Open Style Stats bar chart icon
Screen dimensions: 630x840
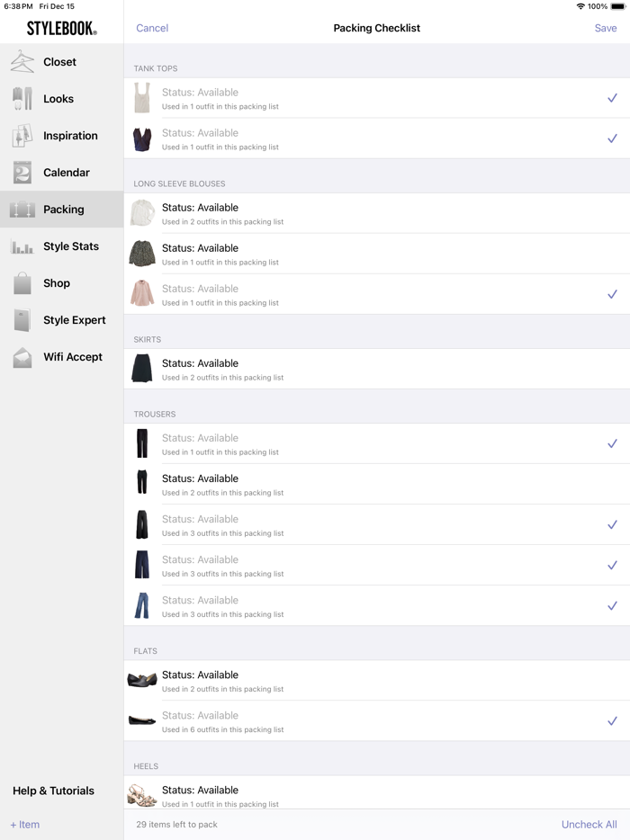[x=22, y=246]
